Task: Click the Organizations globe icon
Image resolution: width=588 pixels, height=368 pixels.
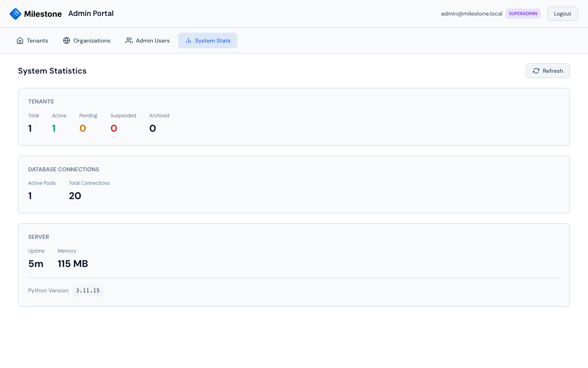Action: click(67, 40)
